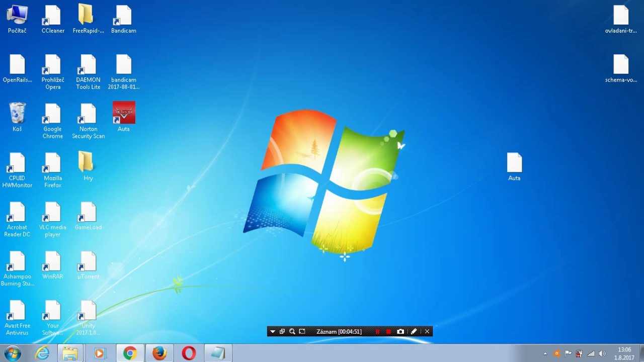
Task: Select the white Auta file icon
Action: point(514,167)
